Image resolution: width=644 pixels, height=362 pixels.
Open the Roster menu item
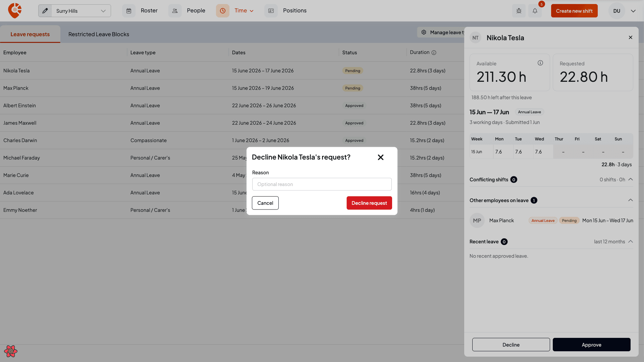[x=149, y=11]
